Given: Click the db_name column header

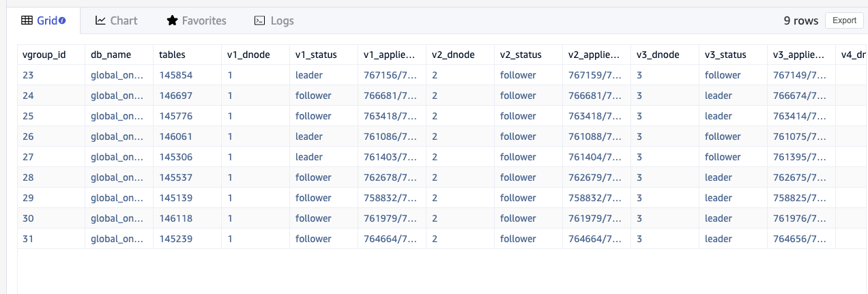Looking at the screenshot, I should pos(111,55).
